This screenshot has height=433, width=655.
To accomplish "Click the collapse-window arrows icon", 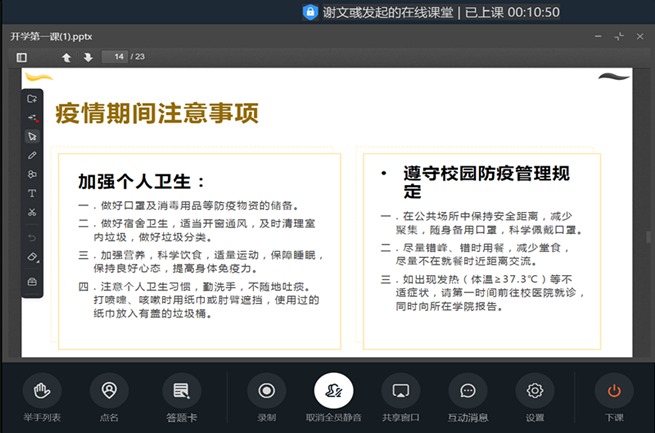I will pyautogui.click(x=619, y=37).
